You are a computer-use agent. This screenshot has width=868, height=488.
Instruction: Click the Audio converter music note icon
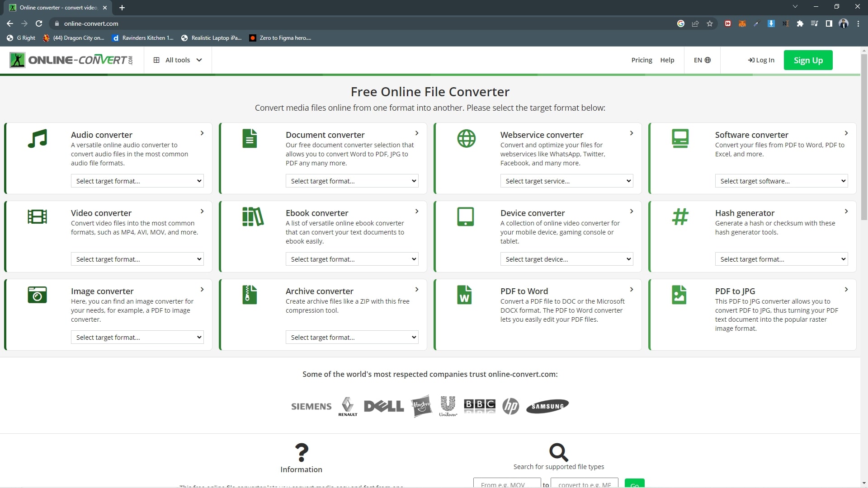coord(37,139)
